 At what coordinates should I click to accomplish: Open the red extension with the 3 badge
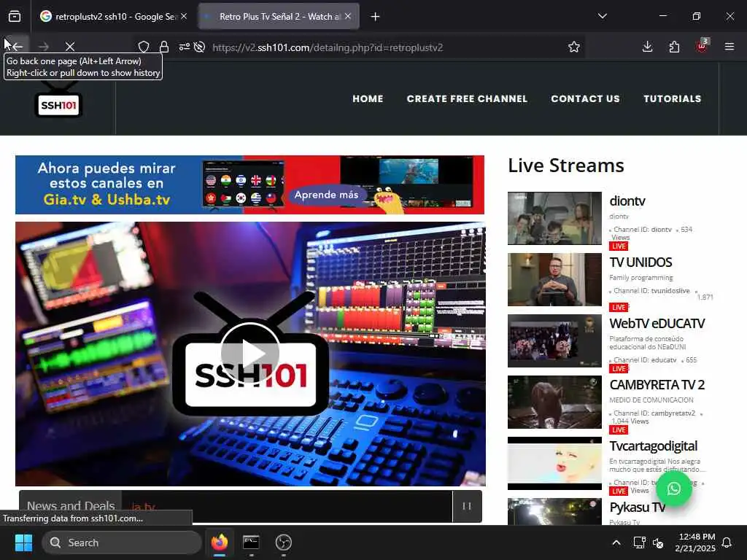click(x=702, y=46)
